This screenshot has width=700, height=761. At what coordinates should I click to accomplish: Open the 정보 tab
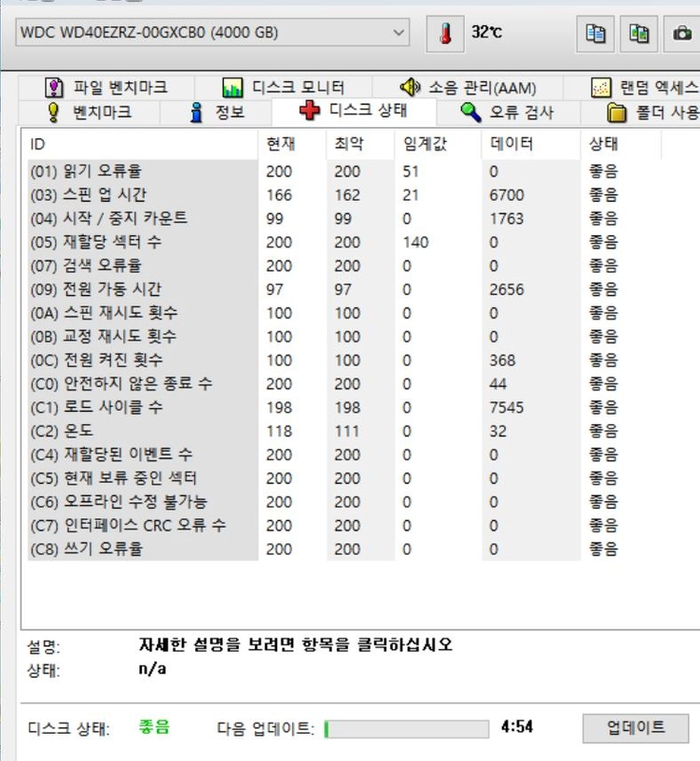click(216, 112)
